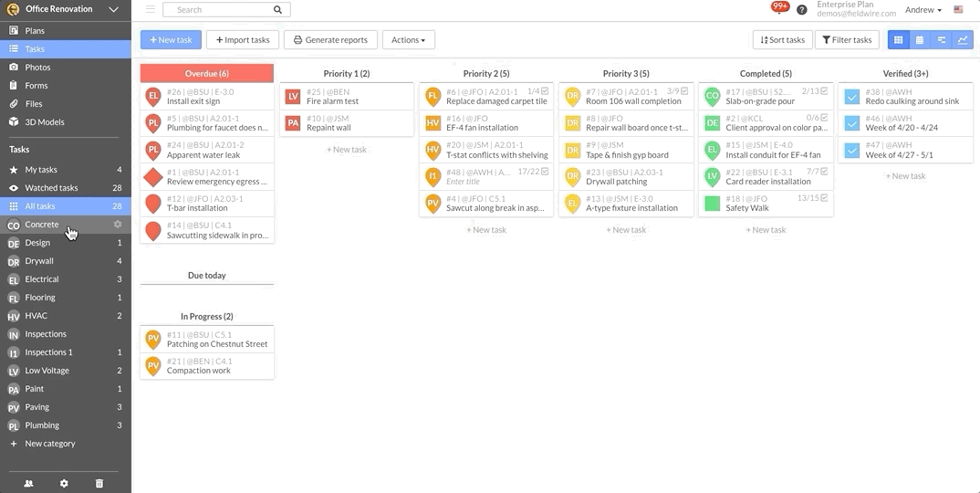Open project settings gear at sidebar bottom
980x493 pixels.
64,484
